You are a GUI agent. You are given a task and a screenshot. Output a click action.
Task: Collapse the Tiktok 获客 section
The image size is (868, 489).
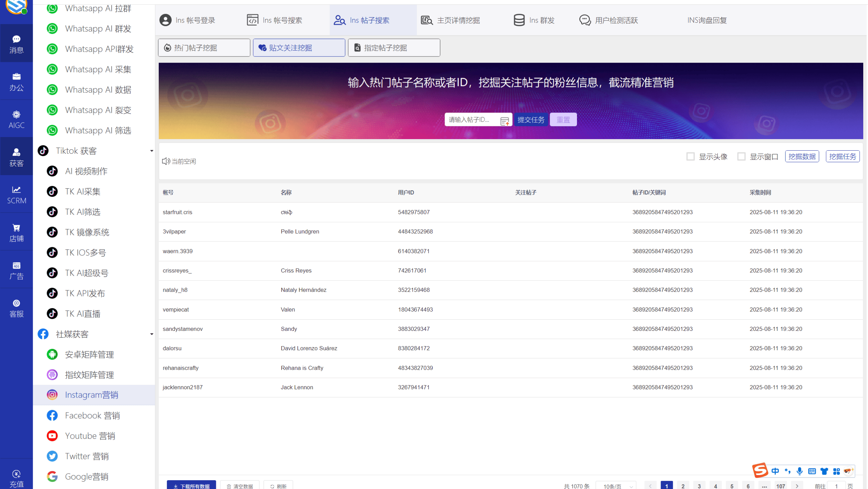(x=152, y=150)
